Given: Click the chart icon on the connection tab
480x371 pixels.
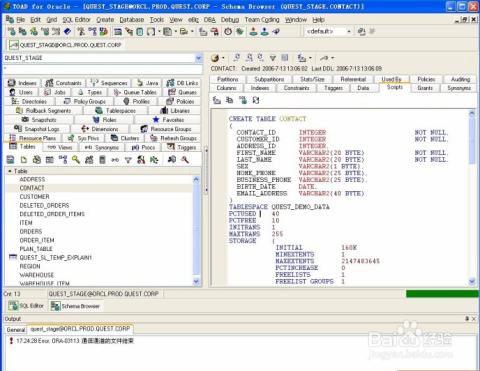Looking at the screenshot, I should click(x=14, y=45).
